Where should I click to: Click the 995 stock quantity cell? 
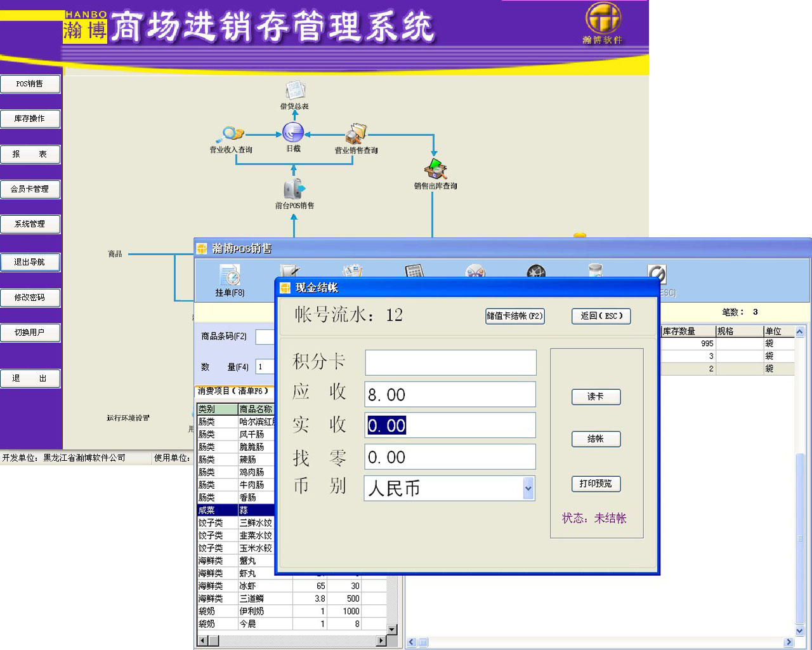point(688,343)
